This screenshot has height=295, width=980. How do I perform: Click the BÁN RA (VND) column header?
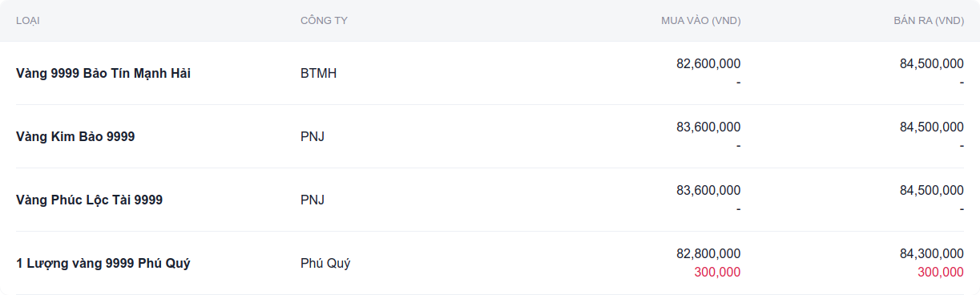pyautogui.click(x=929, y=21)
